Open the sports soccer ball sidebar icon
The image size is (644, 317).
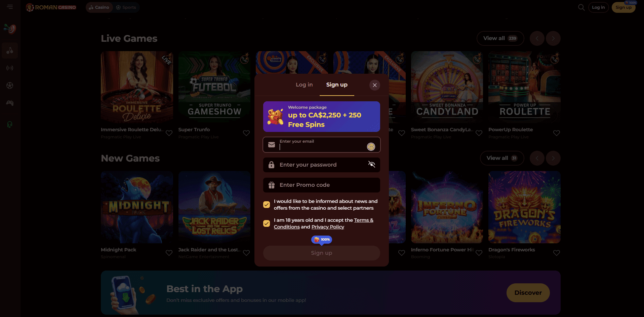click(x=10, y=85)
